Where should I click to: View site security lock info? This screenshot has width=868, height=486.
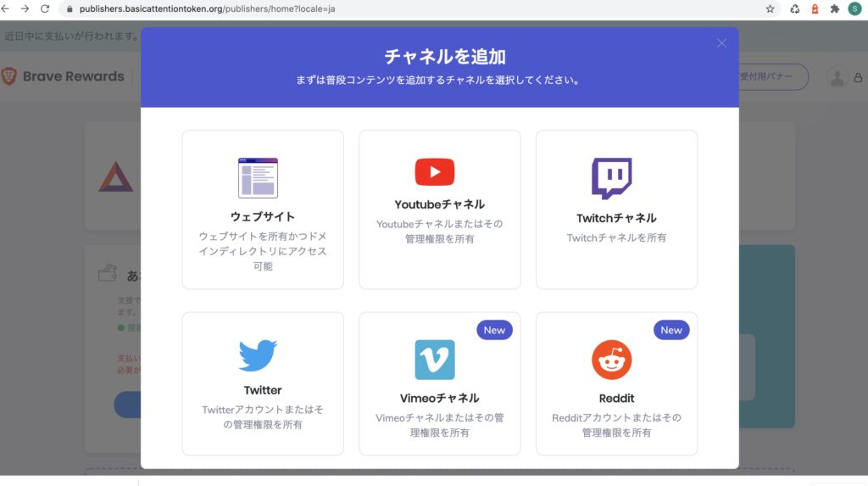coord(70,8)
